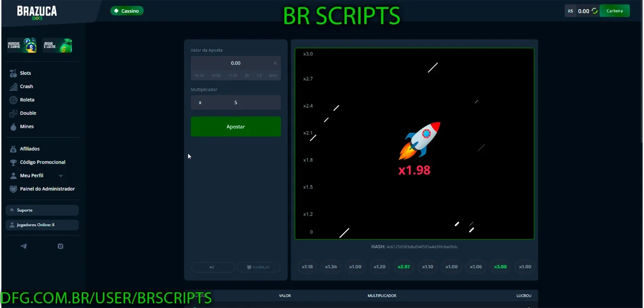Place the bet with Apostar
Screen dimensions: 644x308
236,126
